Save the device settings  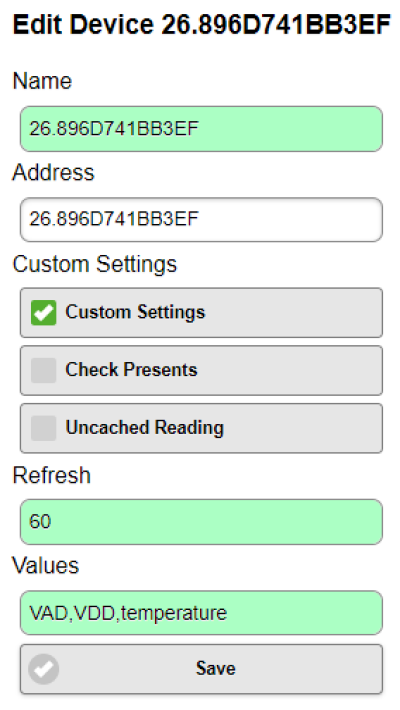pos(201,669)
